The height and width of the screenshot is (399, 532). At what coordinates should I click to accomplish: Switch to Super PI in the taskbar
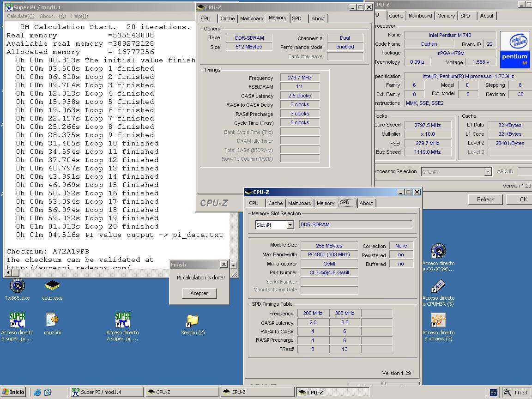click(x=106, y=392)
